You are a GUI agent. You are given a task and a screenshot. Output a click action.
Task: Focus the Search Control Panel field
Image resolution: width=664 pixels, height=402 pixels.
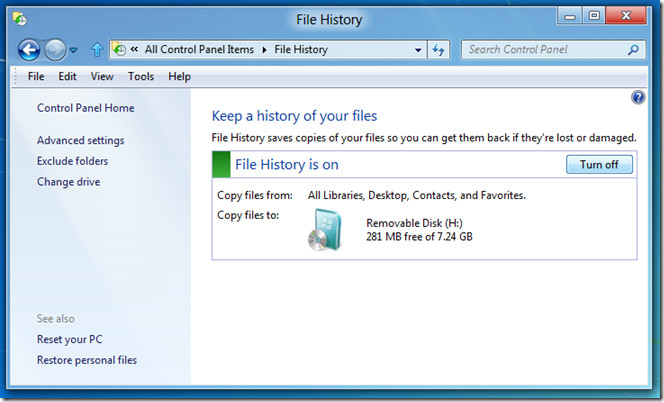click(x=553, y=50)
